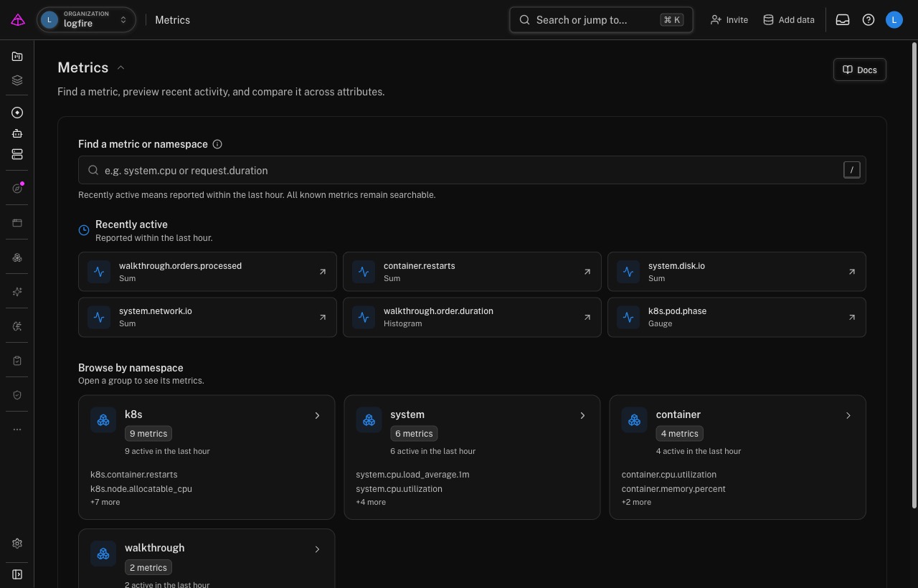
Task: Open container.restarts via its arrow icon
Action: tap(587, 272)
